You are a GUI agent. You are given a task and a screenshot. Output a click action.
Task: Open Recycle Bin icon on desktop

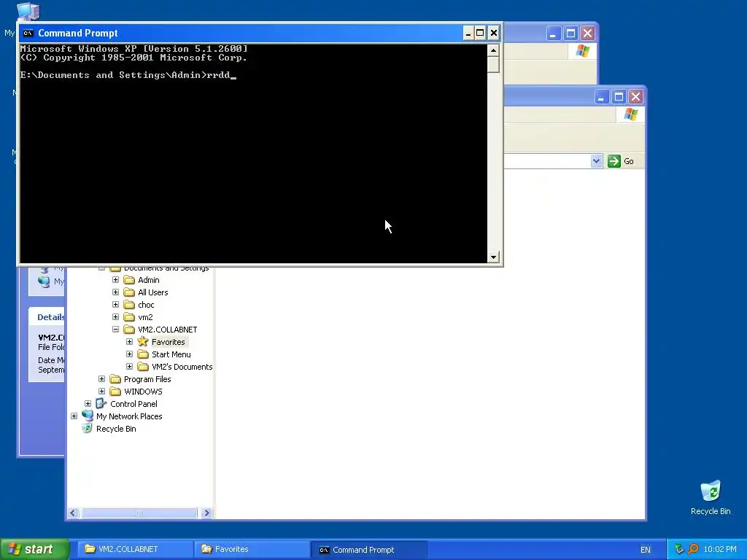[x=711, y=491]
